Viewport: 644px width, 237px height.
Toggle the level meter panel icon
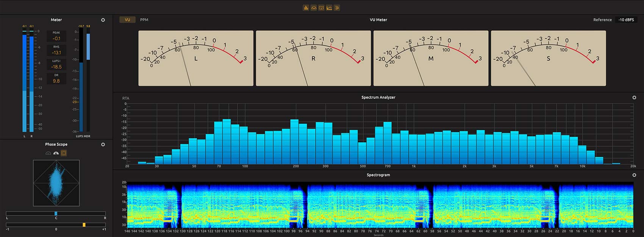(306, 8)
